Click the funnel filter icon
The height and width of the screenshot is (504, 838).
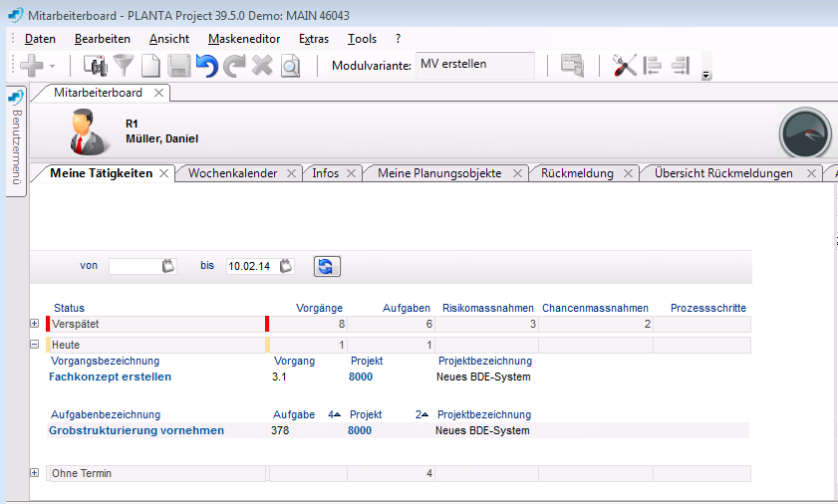click(x=124, y=66)
